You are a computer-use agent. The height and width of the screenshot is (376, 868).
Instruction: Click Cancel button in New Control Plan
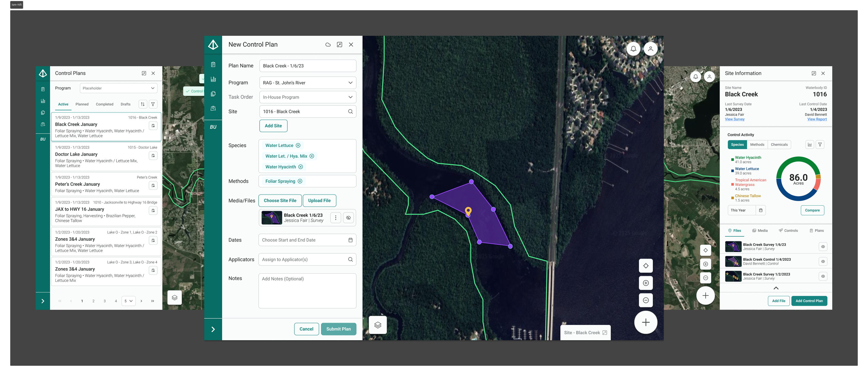click(306, 329)
